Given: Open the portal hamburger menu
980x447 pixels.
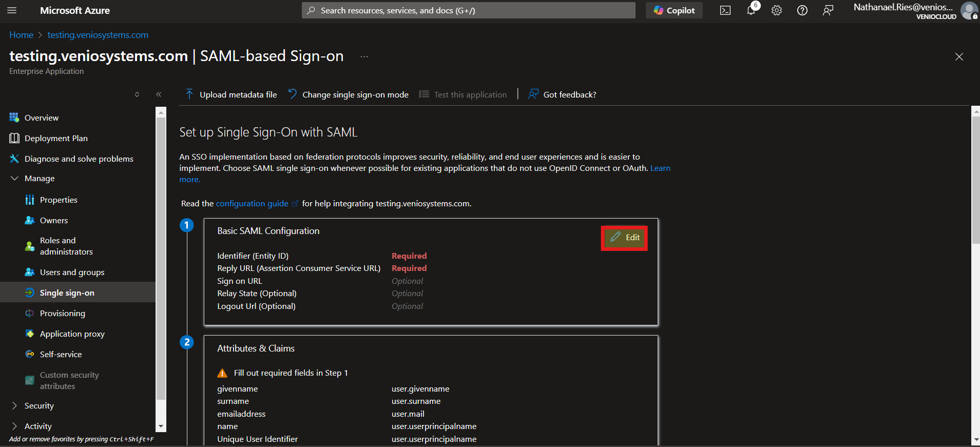Looking at the screenshot, I should pos(12,10).
